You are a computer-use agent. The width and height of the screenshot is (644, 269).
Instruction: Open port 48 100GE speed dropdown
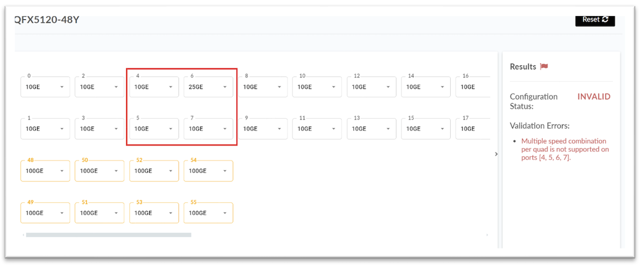point(46,171)
